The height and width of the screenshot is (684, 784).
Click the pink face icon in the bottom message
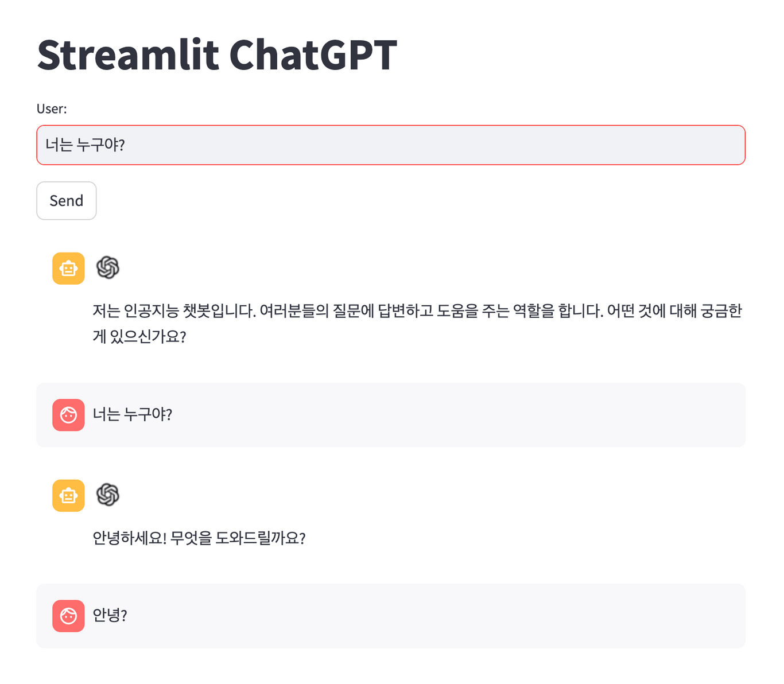point(68,616)
